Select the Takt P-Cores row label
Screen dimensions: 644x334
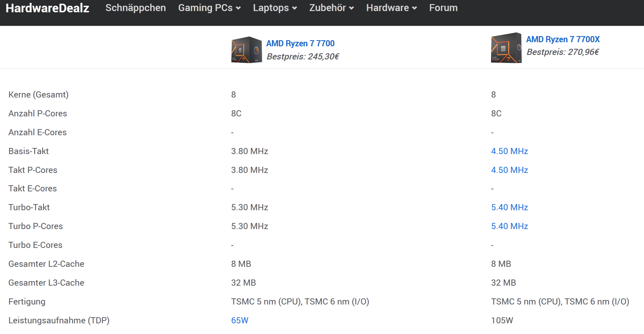pyautogui.click(x=33, y=170)
